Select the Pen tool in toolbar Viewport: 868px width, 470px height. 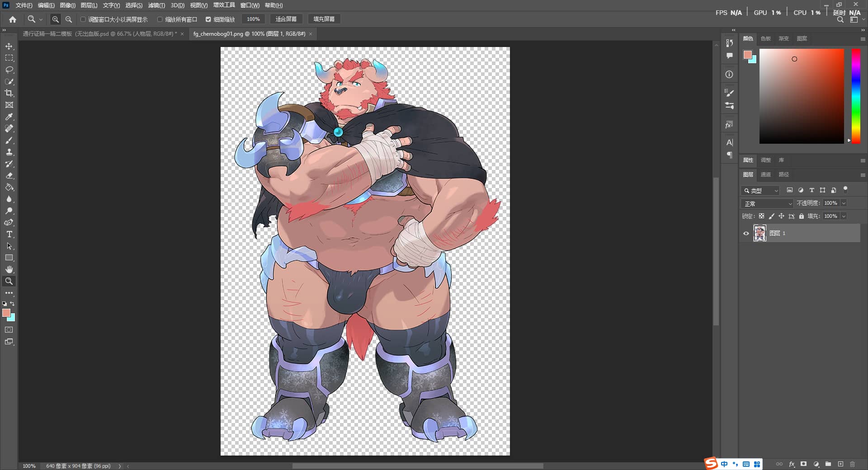[x=9, y=223]
